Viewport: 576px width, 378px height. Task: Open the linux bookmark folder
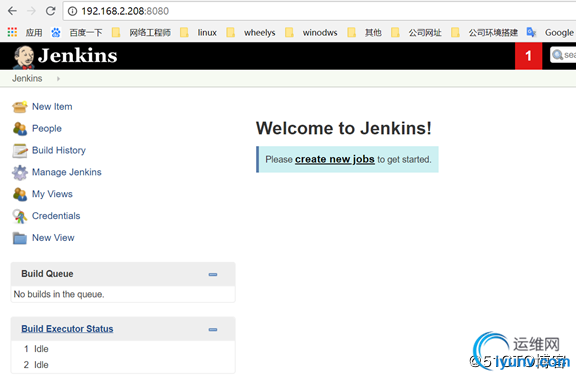199,32
